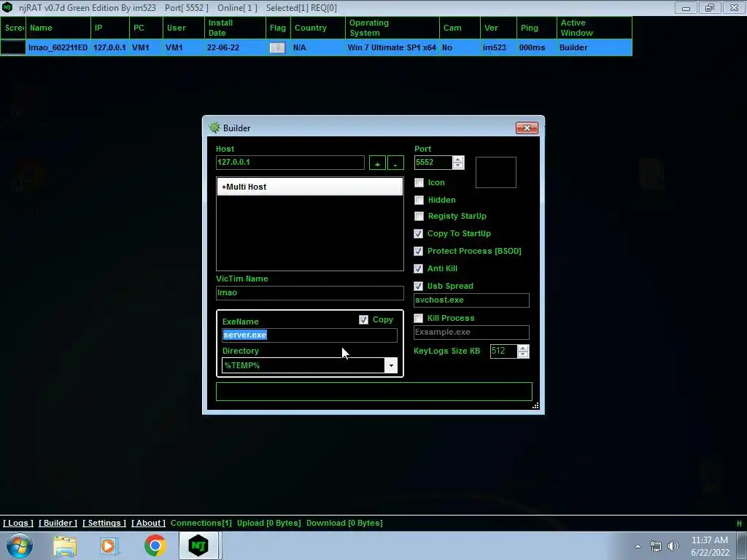Decrease KeyLogs Size KB value
Screen dimensions: 747x560
[x=523, y=354]
